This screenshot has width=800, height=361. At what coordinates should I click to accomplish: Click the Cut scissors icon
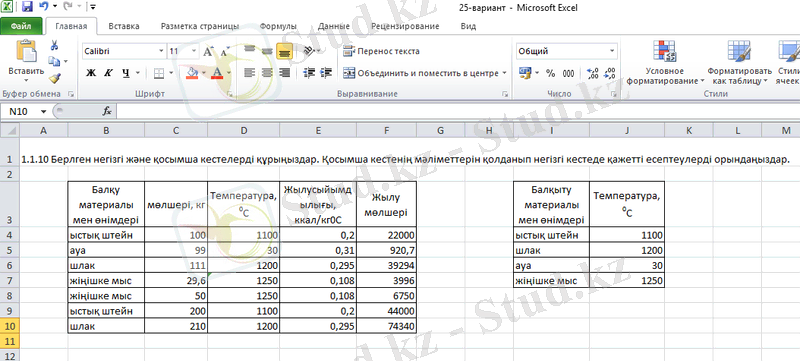54,46
